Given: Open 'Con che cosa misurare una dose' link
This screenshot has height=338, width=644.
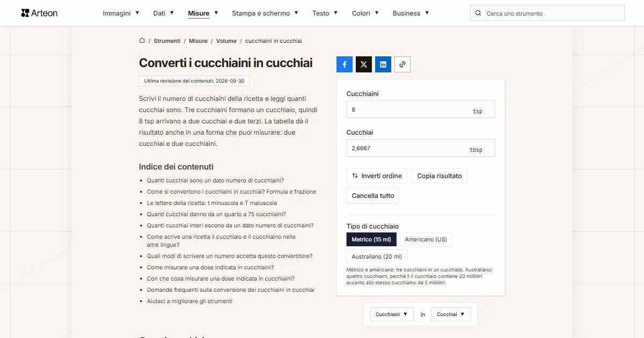Looking at the screenshot, I should 221,278.
